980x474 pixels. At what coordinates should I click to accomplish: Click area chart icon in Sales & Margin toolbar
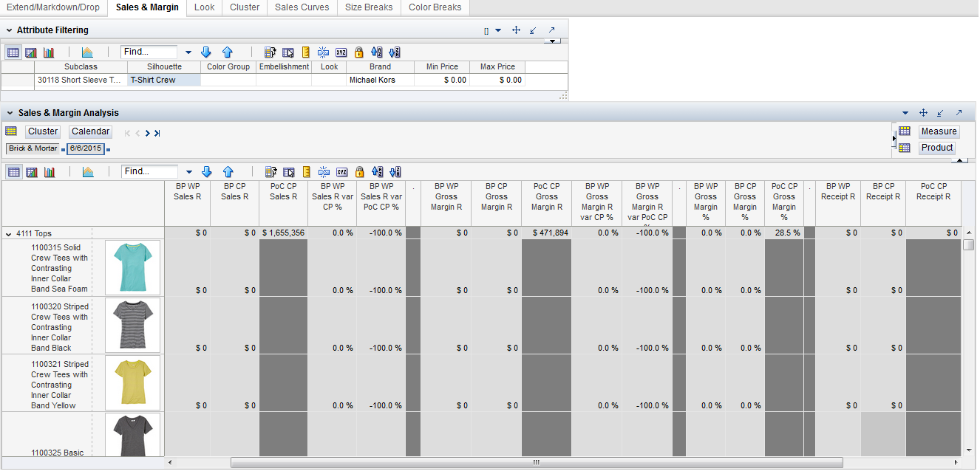(x=87, y=172)
